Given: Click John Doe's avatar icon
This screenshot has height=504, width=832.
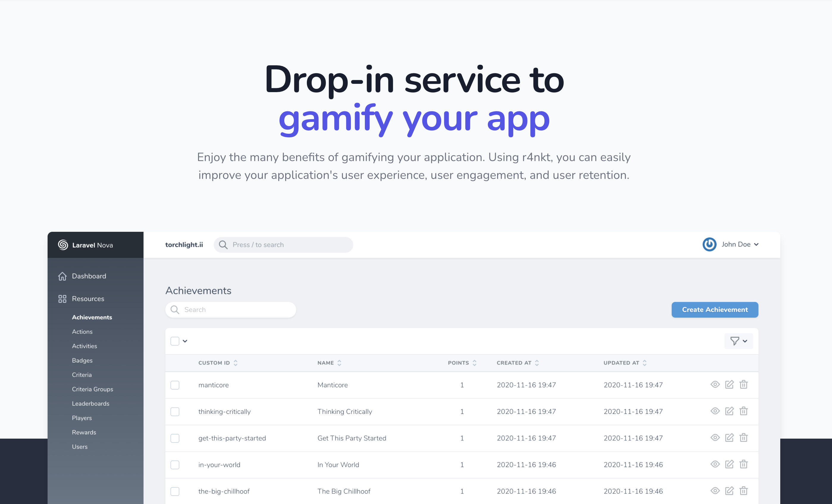Looking at the screenshot, I should [x=709, y=245].
